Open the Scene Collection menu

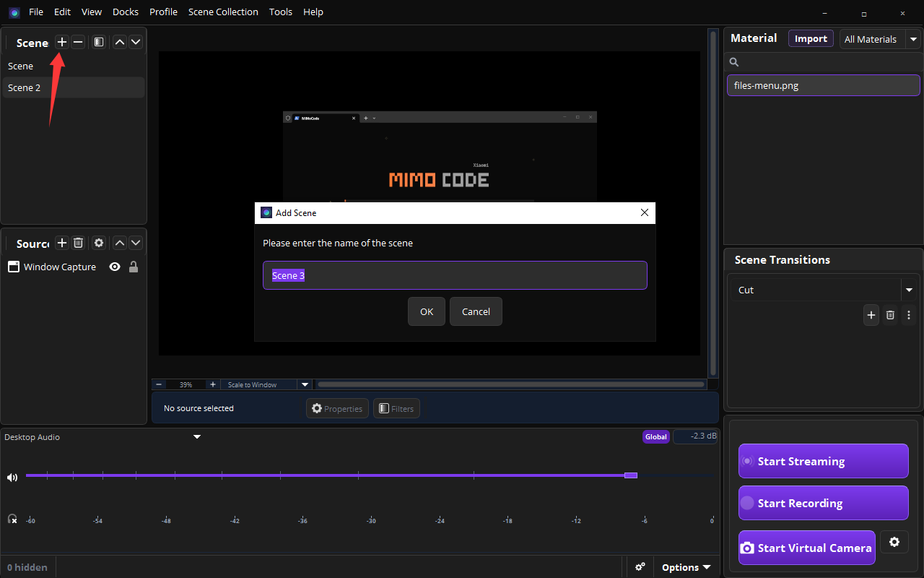tap(223, 12)
